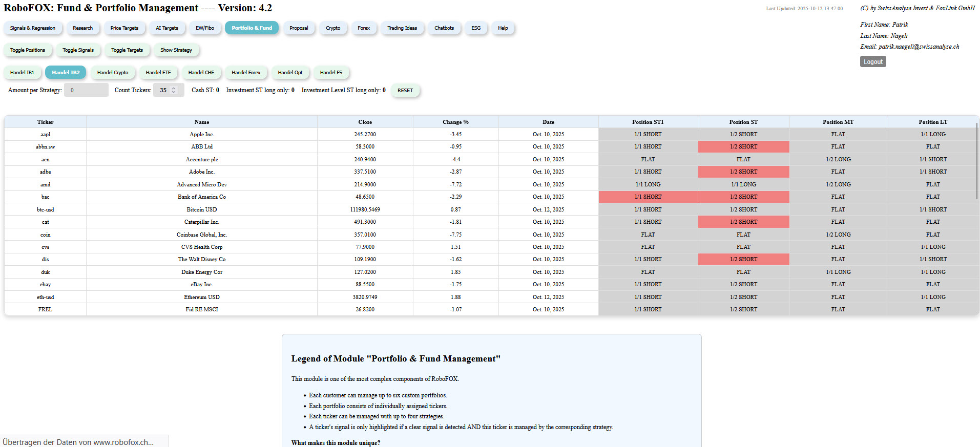Click the highlighted Position ST1 cell for bac
The image size is (980, 447).
(x=648, y=197)
